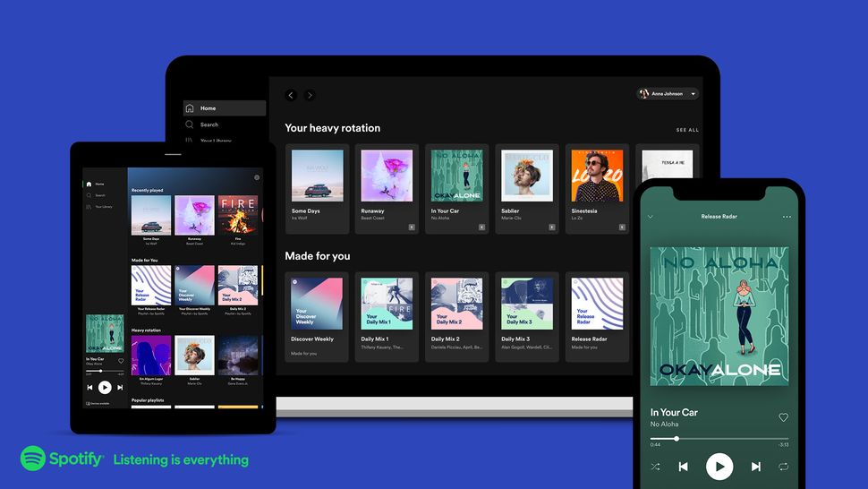Like In Your Car with heart icon
This screenshot has width=868, height=489.
tap(783, 417)
